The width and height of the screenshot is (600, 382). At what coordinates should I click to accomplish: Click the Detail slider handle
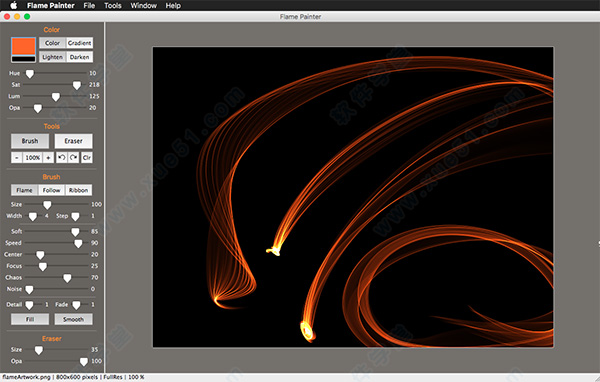tap(29, 305)
